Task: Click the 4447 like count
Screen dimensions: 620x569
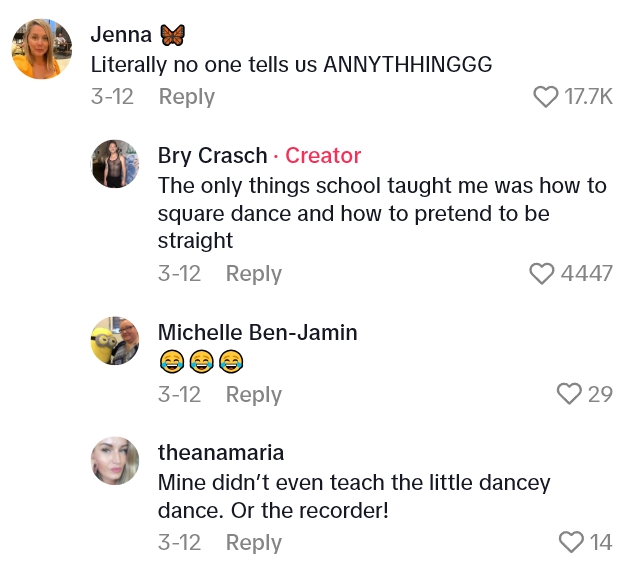Action: pos(587,274)
